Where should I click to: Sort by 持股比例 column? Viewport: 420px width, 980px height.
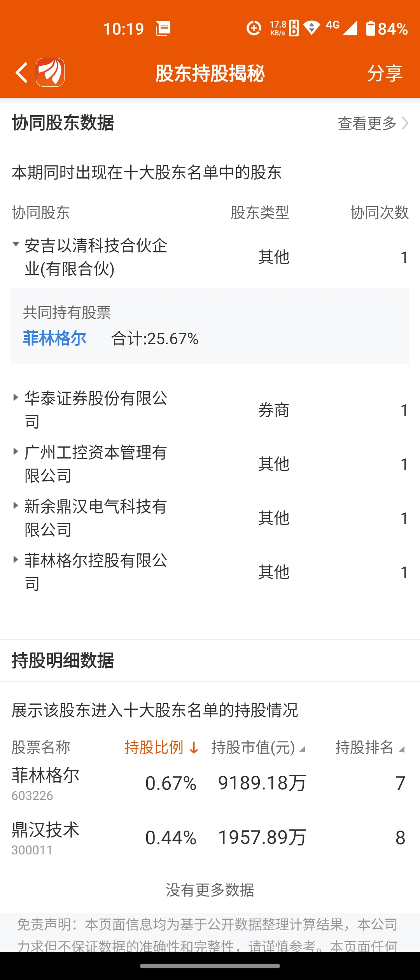click(x=161, y=747)
